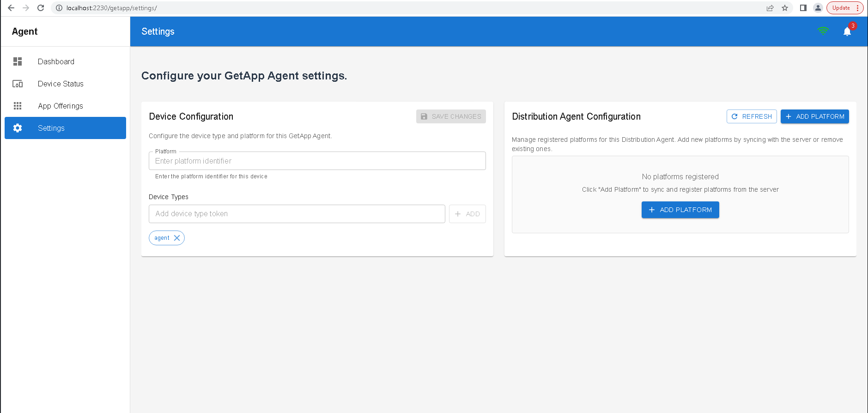Click the App Offerings apps icon
Viewport: 868px width, 413px height.
18,106
